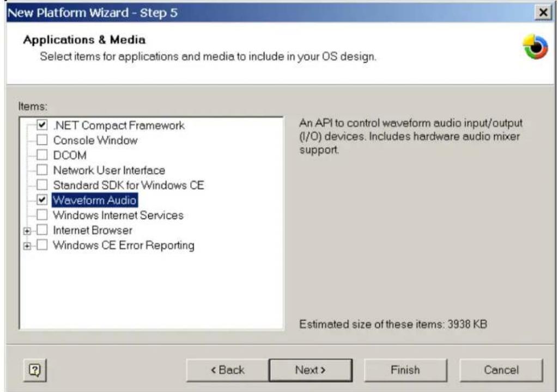Click the 'Estimated size of these items' text

click(393, 324)
